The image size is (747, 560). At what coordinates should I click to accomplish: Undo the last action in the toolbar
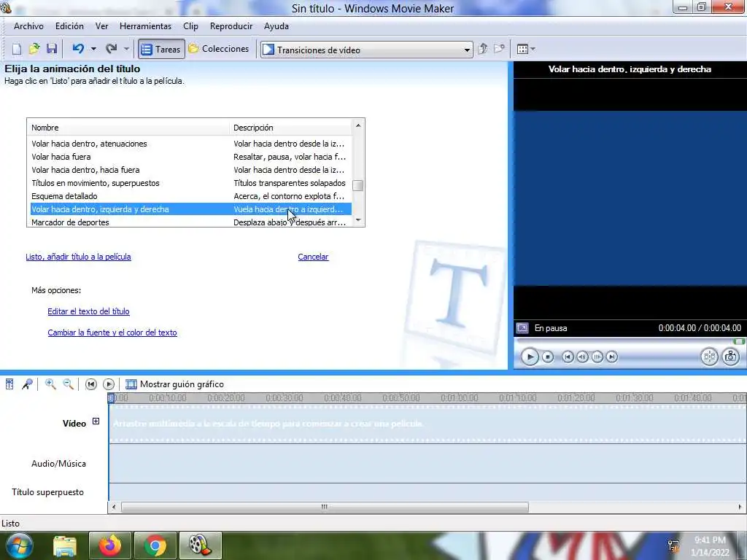[x=78, y=49]
